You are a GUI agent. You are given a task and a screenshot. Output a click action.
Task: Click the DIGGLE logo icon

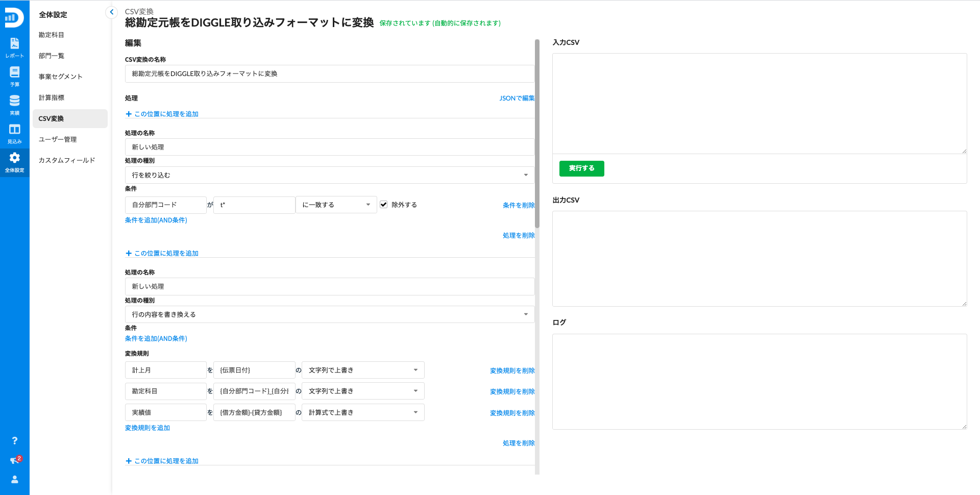click(x=14, y=17)
